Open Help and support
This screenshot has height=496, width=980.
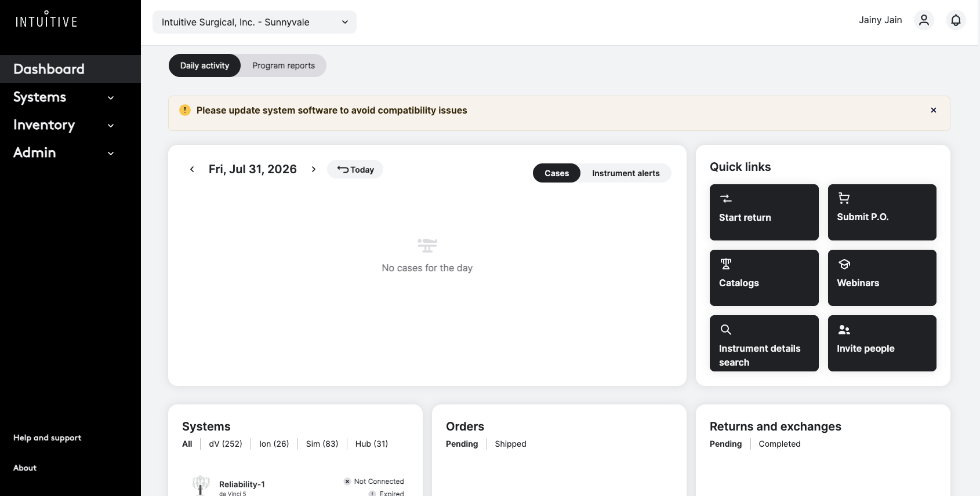pyautogui.click(x=47, y=437)
